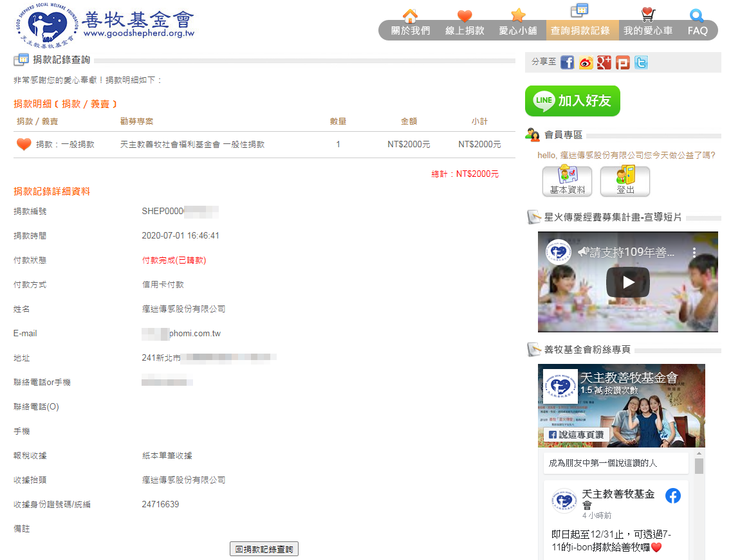This screenshot has height=560, width=731.
Task: Click the 捐款明細 section heading
Action: [x=65, y=104]
